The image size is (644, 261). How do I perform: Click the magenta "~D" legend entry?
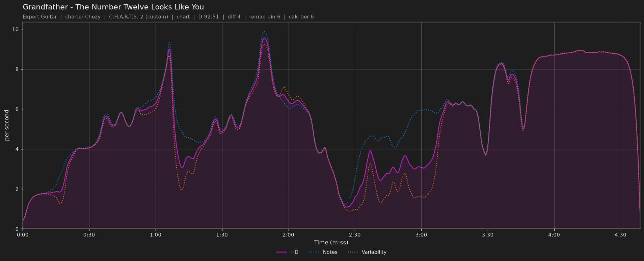point(287,252)
